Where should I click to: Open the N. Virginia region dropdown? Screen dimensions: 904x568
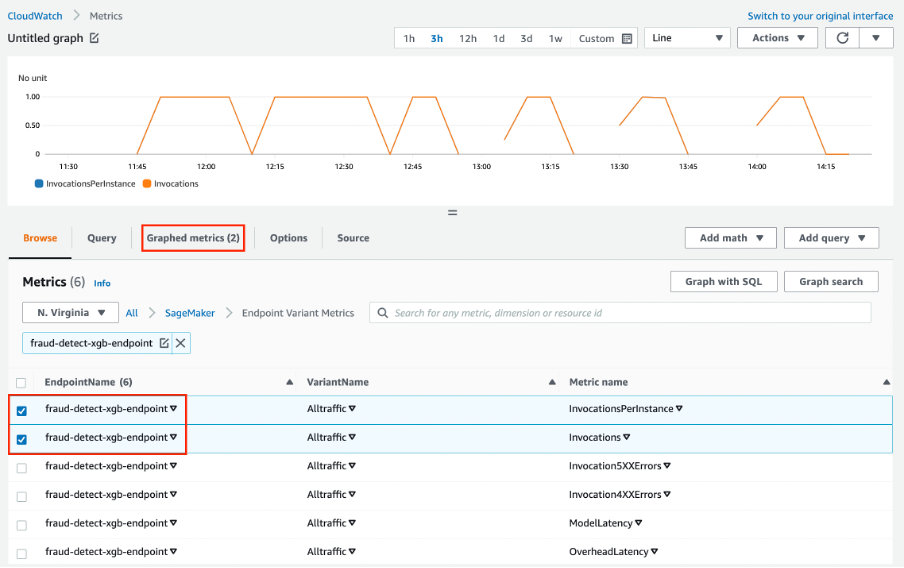tap(70, 313)
